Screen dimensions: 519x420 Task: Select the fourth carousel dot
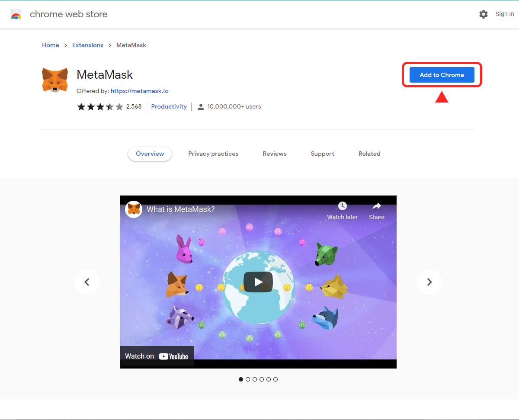click(262, 379)
